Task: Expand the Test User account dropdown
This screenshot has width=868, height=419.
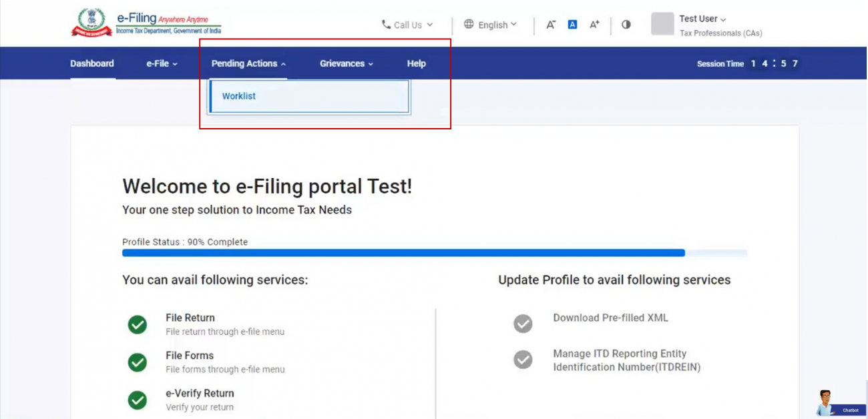Action: click(x=700, y=19)
